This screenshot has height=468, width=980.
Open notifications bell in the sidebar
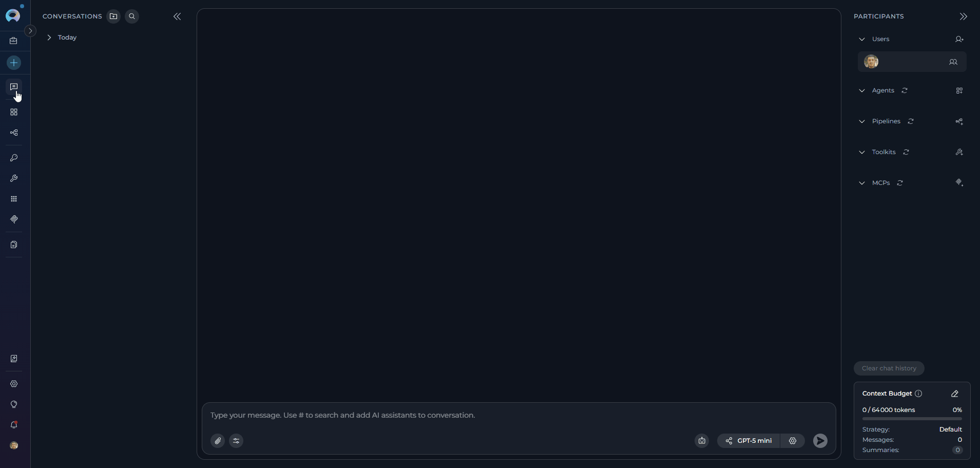14,425
